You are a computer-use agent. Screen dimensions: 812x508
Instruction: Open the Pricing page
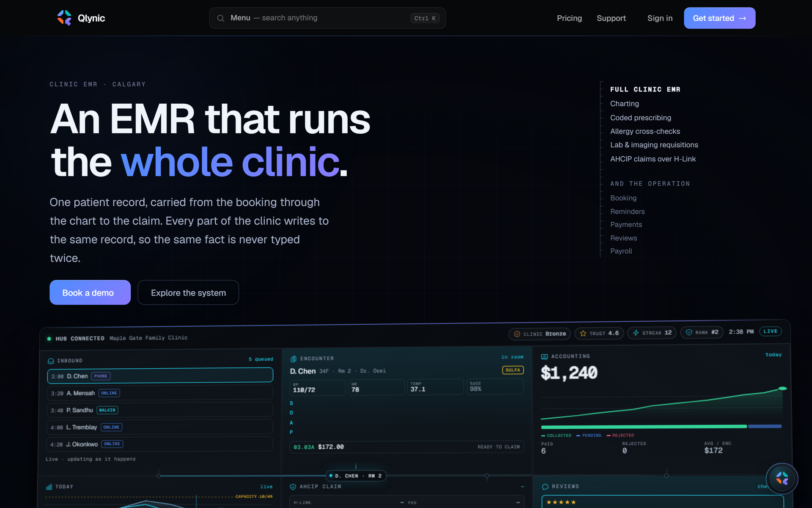point(569,18)
